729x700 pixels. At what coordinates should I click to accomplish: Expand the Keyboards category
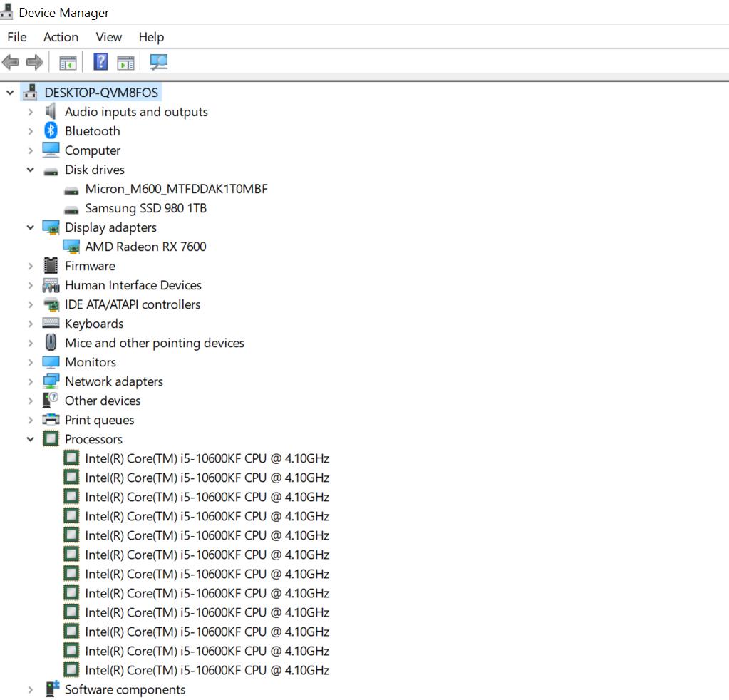(x=30, y=324)
